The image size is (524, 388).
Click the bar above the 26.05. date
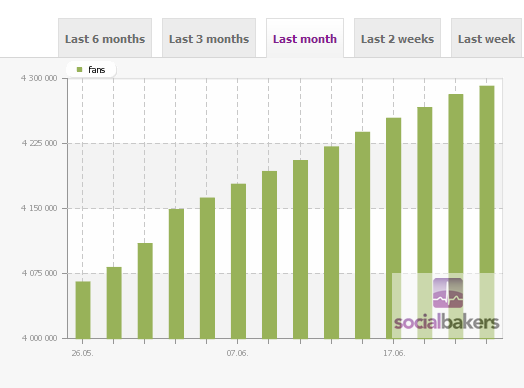tap(83, 310)
